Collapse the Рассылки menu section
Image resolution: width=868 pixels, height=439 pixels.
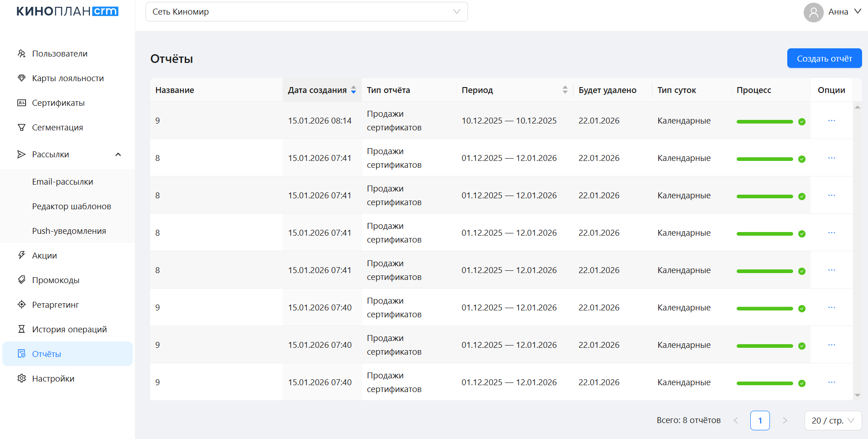click(x=118, y=155)
